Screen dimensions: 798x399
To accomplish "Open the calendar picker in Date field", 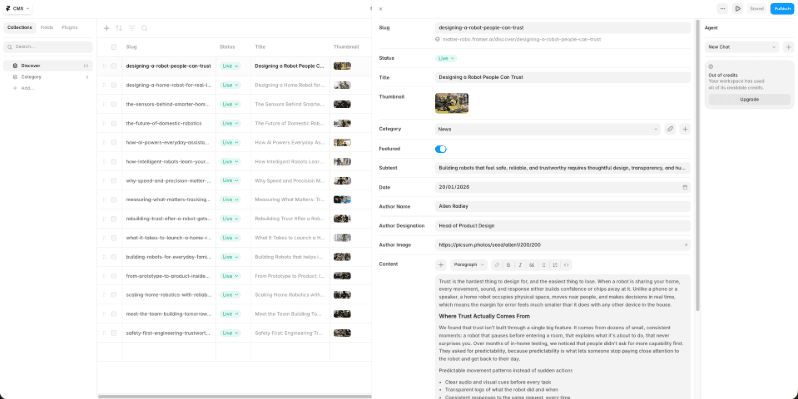I will pos(685,187).
